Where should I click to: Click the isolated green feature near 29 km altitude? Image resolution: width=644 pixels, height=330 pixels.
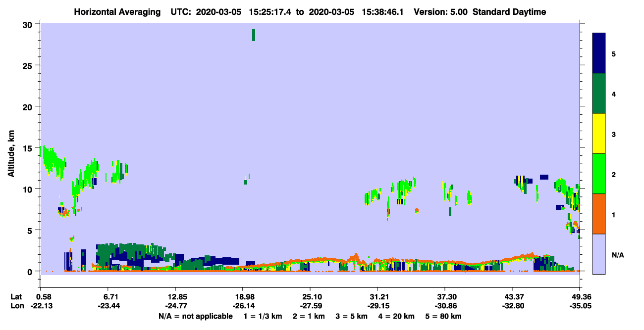point(254,35)
